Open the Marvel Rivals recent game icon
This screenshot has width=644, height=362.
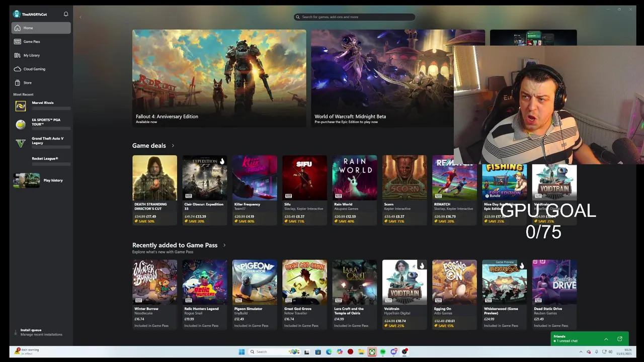[x=21, y=106]
